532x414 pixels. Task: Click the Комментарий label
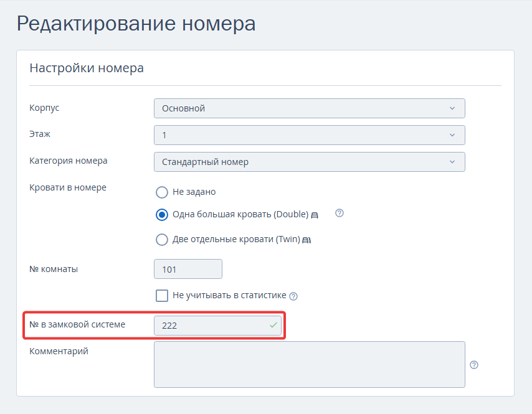59,351
